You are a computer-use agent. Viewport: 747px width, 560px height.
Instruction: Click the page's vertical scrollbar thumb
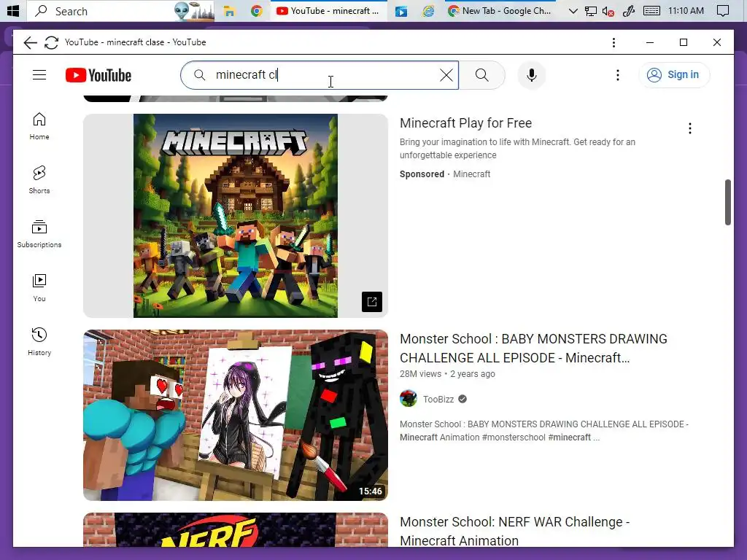coord(727,202)
